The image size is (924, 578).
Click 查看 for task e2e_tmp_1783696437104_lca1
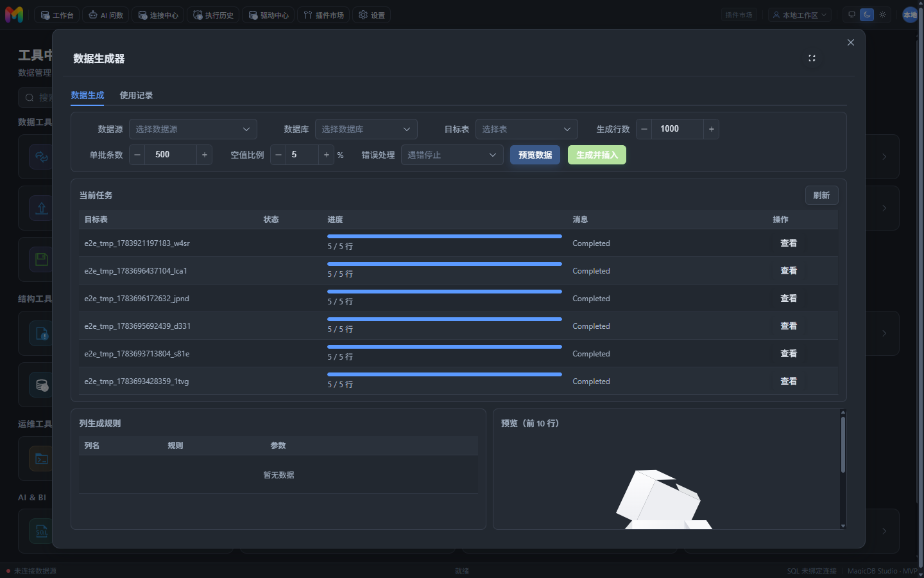pos(789,271)
